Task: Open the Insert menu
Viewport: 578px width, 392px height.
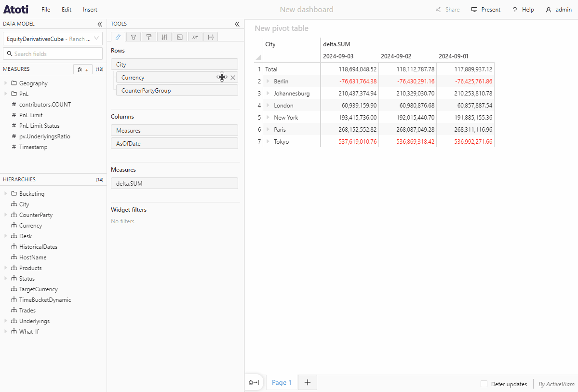Action: 90,10
